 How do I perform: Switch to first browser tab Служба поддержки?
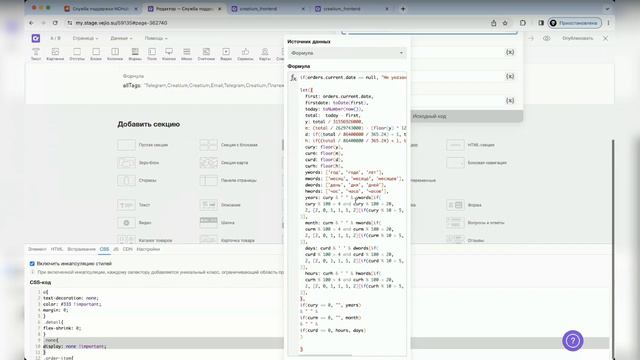[101, 9]
